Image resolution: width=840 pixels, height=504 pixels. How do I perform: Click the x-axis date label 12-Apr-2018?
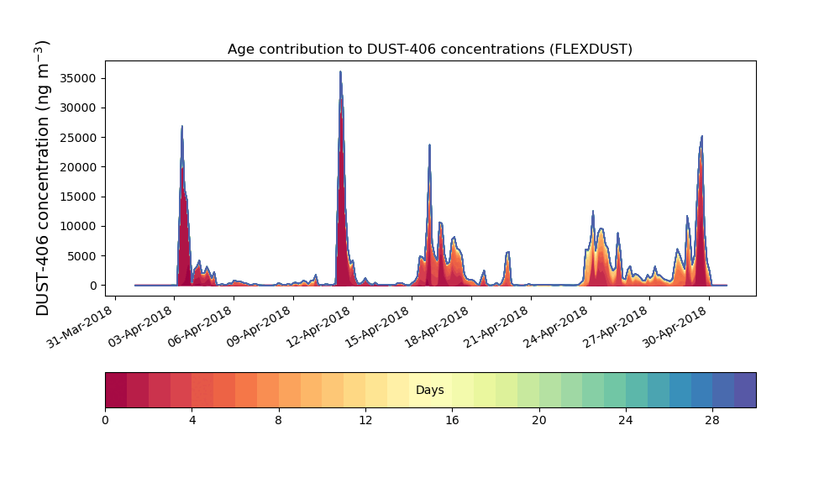tap(318, 327)
